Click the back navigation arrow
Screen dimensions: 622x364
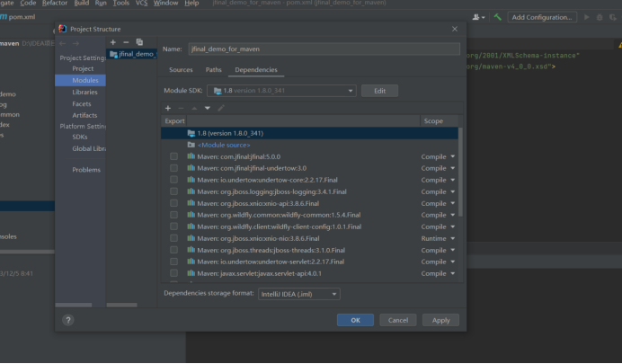(x=63, y=43)
